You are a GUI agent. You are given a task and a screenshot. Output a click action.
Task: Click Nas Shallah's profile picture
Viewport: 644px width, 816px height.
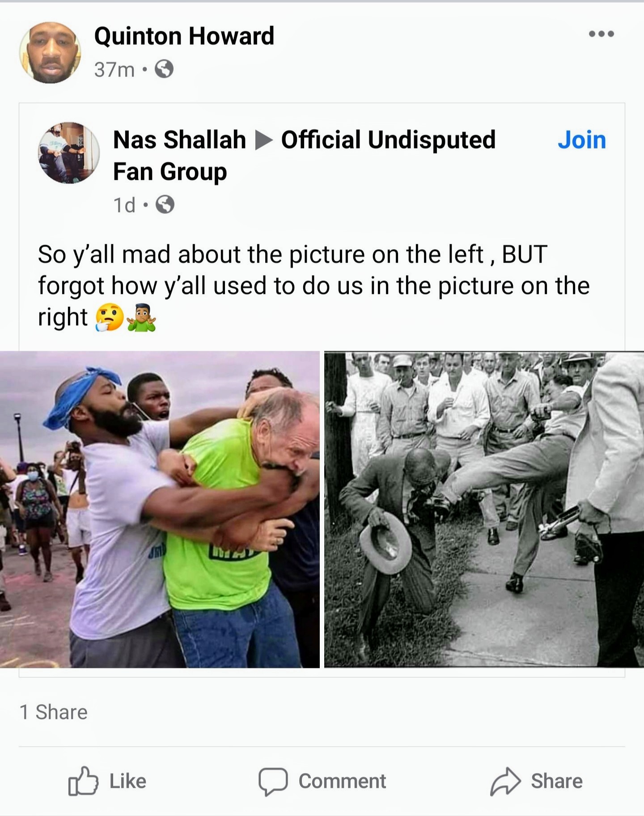(x=68, y=153)
